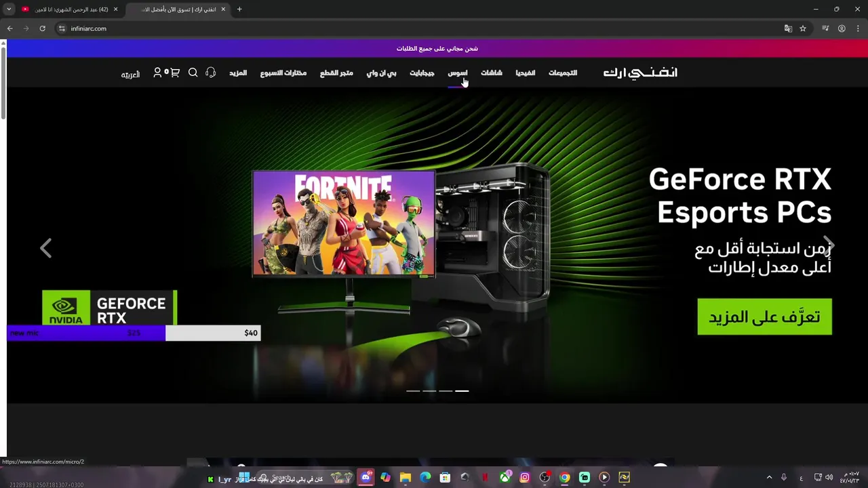Open the volume control tray icon
The width and height of the screenshot is (868, 488).
pyautogui.click(x=829, y=477)
